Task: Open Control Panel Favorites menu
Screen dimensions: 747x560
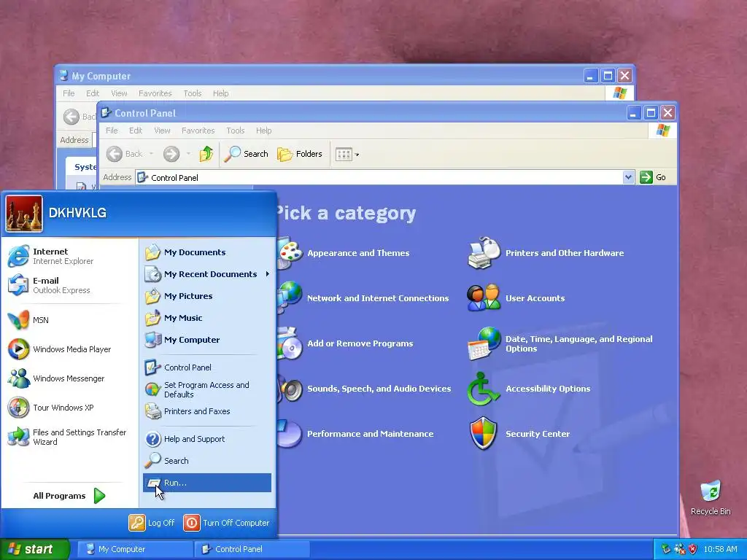Action: [198, 131]
